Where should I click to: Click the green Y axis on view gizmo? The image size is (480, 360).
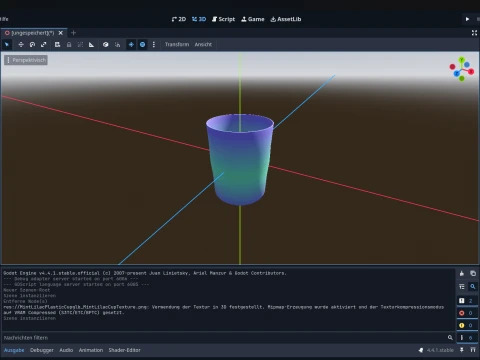tap(461, 60)
